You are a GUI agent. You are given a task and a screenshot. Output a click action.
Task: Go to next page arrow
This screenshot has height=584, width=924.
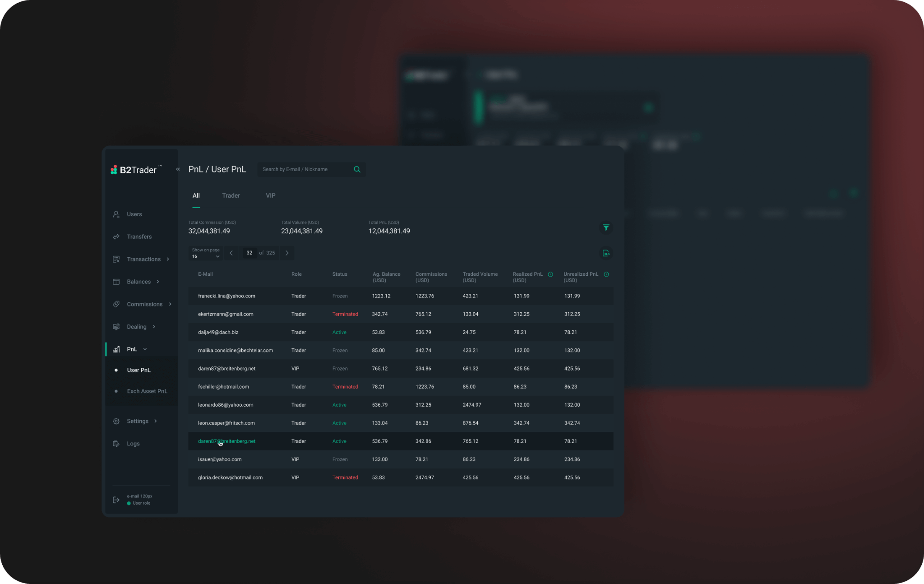pyautogui.click(x=287, y=253)
